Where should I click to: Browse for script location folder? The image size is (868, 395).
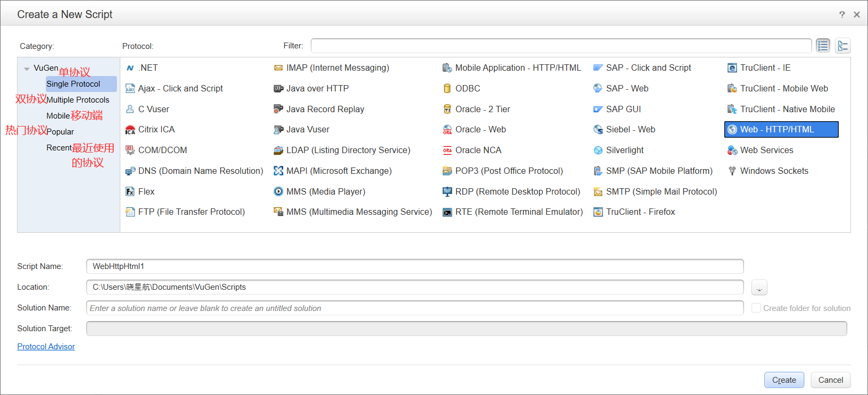(x=759, y=288)
